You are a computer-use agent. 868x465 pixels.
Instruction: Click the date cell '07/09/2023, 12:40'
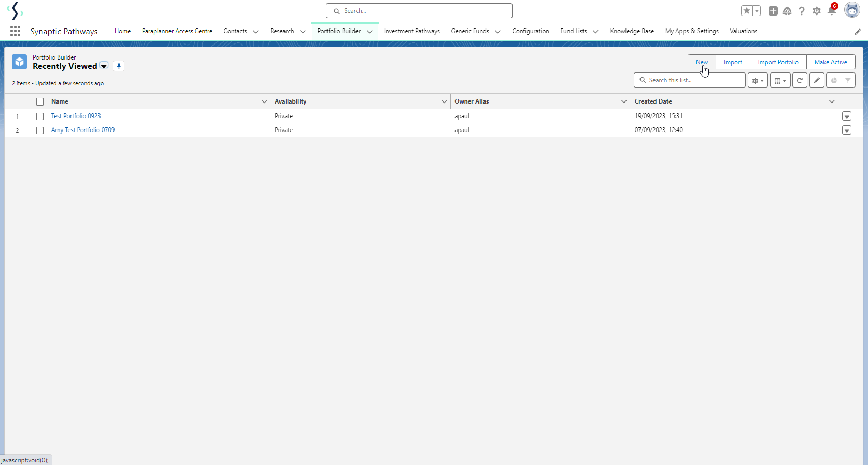(x=659, y=130)
